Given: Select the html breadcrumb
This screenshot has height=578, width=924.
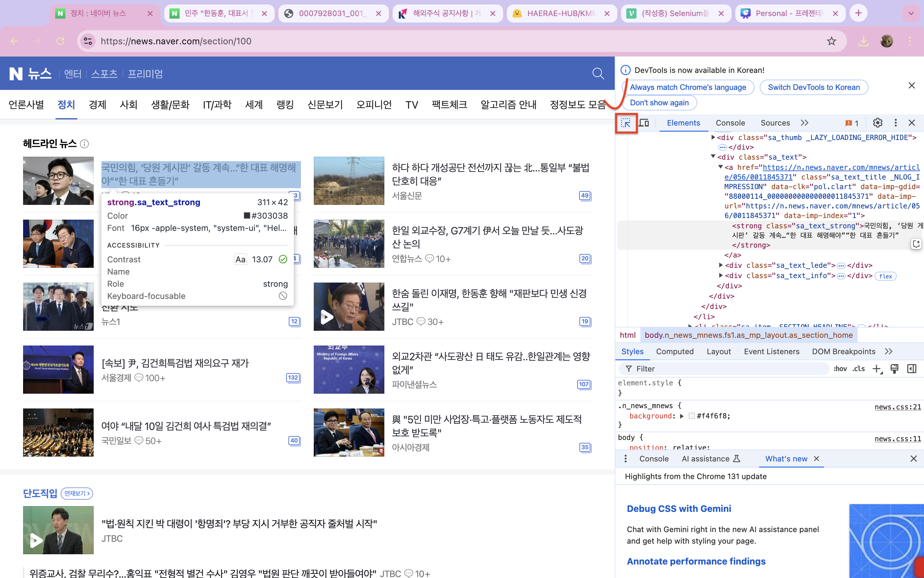Looking at the screenshot, I should click(x=627, y=335).
